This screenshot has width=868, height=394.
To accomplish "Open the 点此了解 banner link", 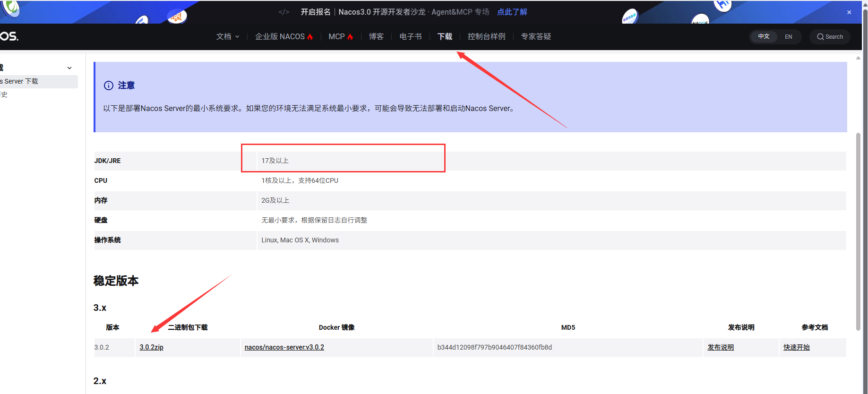I will click(512, 12).
